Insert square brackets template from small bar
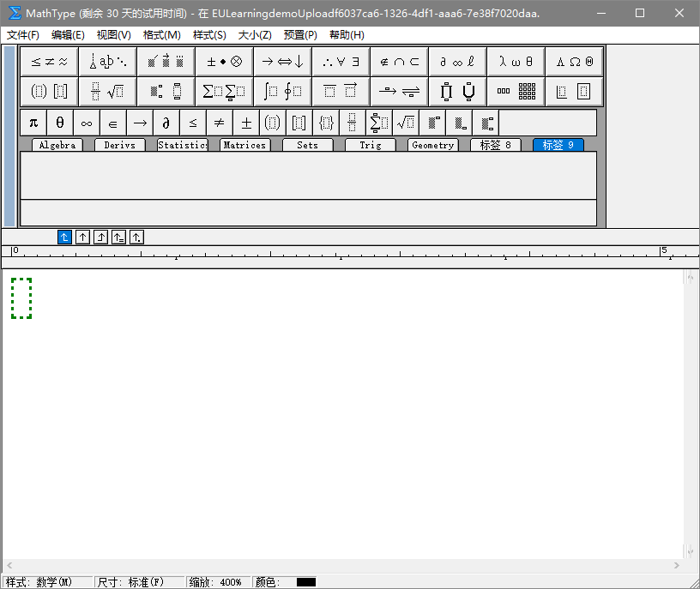The height and width of the screenshot is (589, 700). tap(299, 123)
